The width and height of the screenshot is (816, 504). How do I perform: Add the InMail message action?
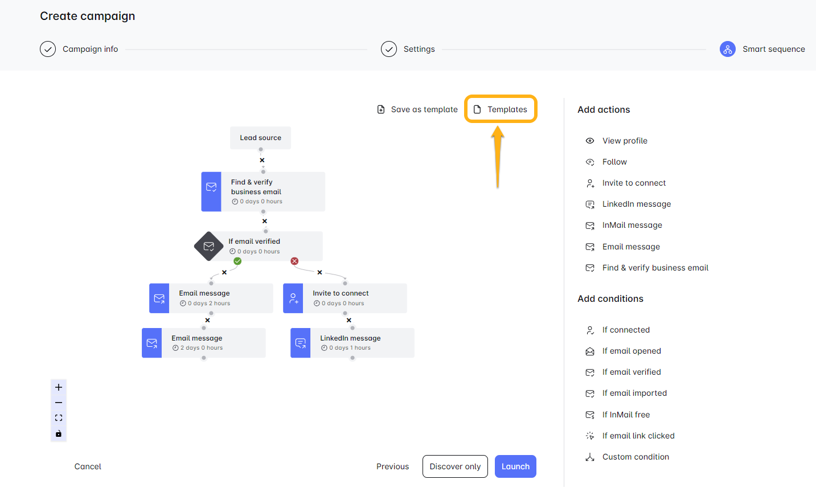tap(632, 225)
